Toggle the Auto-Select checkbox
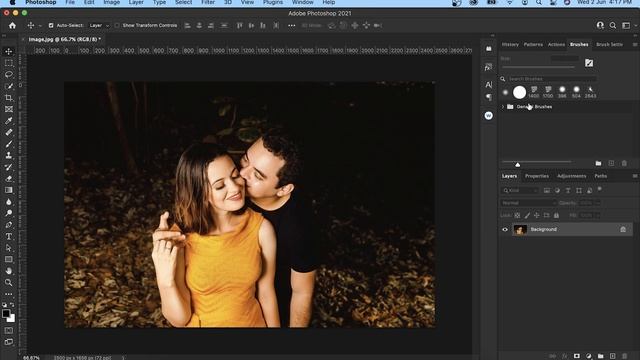Image resolution: width=640 pixels, height=360 pixels. tap(51, 25)
